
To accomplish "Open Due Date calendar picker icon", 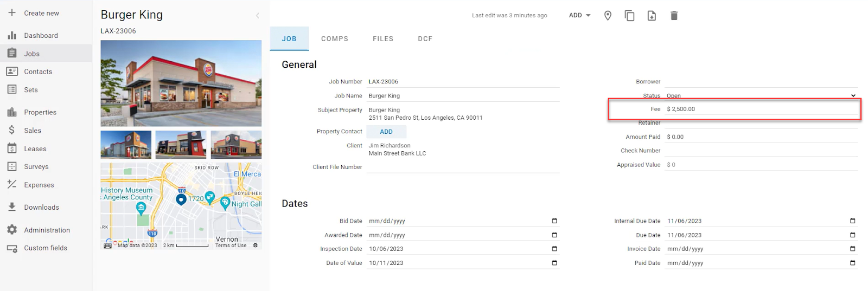I will pos(852,235).
